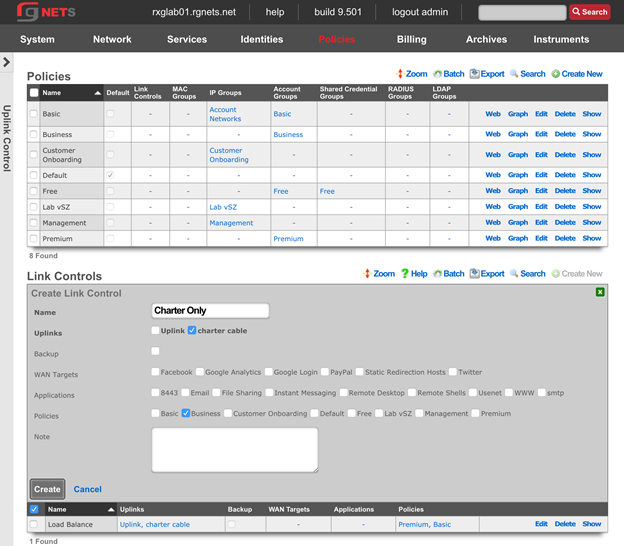Click Search in Policies toolbar
624x546 pixels.
(528, 74)
